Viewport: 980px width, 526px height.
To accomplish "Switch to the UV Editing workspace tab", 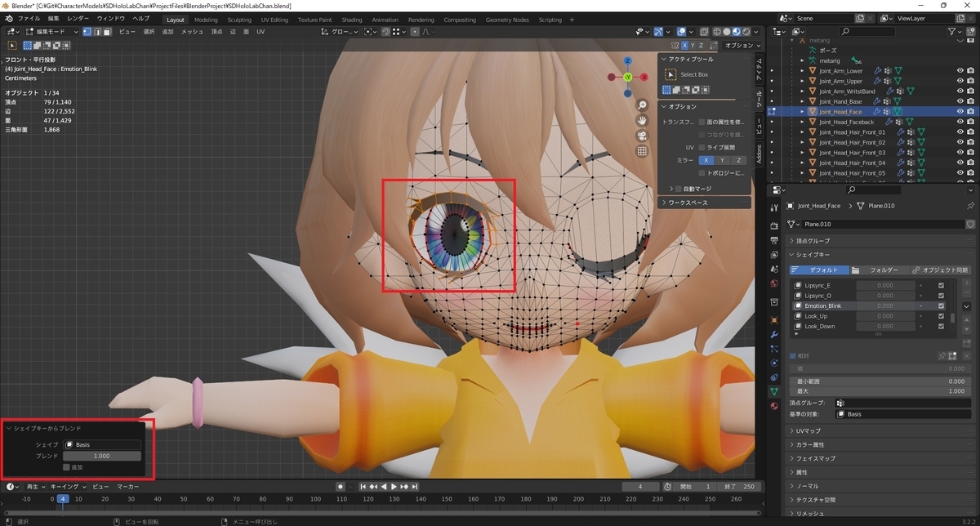I will 274,20.
